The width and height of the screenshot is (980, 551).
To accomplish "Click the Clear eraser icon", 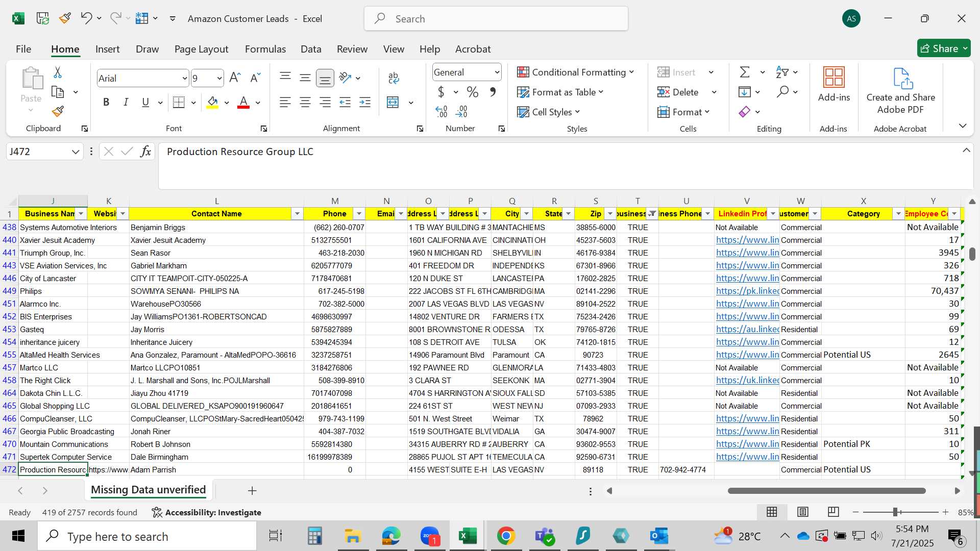I will coord(745,111).
